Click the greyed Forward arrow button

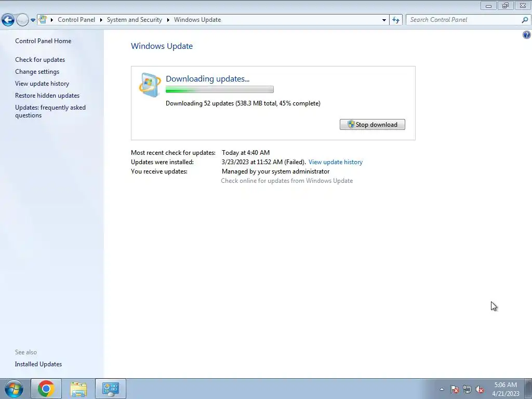pyautogui.click(x=22, y=20)
